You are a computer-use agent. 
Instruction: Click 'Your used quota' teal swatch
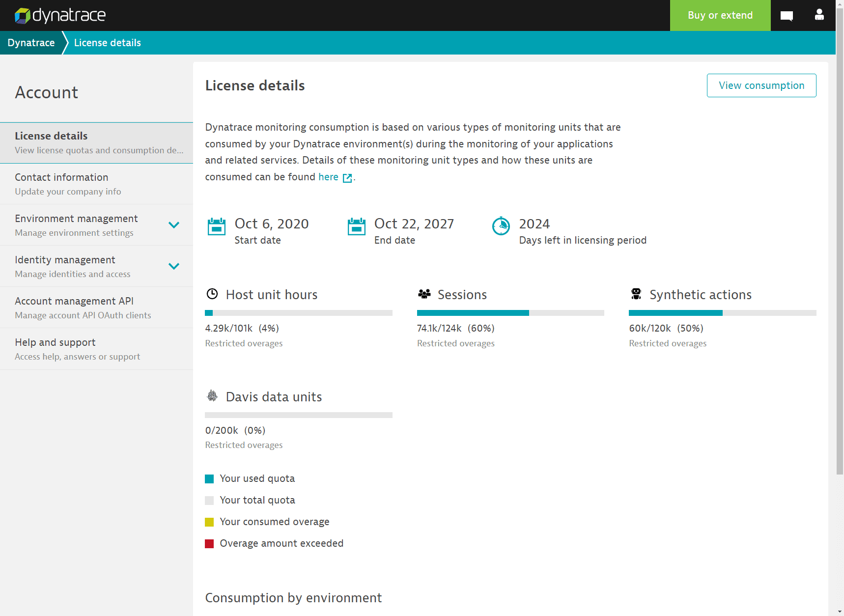pyautogui.click(x=209, y=479)
